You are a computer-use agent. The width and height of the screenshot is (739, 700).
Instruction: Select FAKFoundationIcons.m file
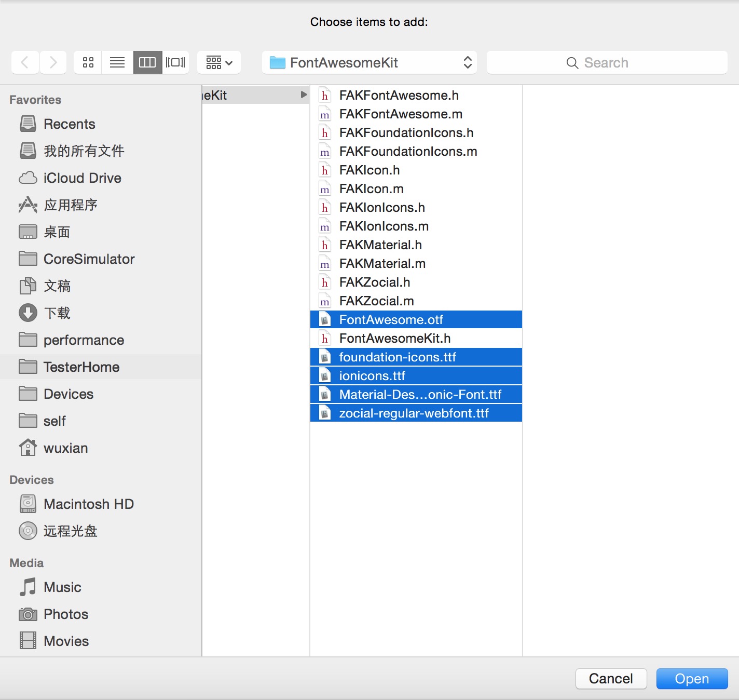[x=416, y=152]
